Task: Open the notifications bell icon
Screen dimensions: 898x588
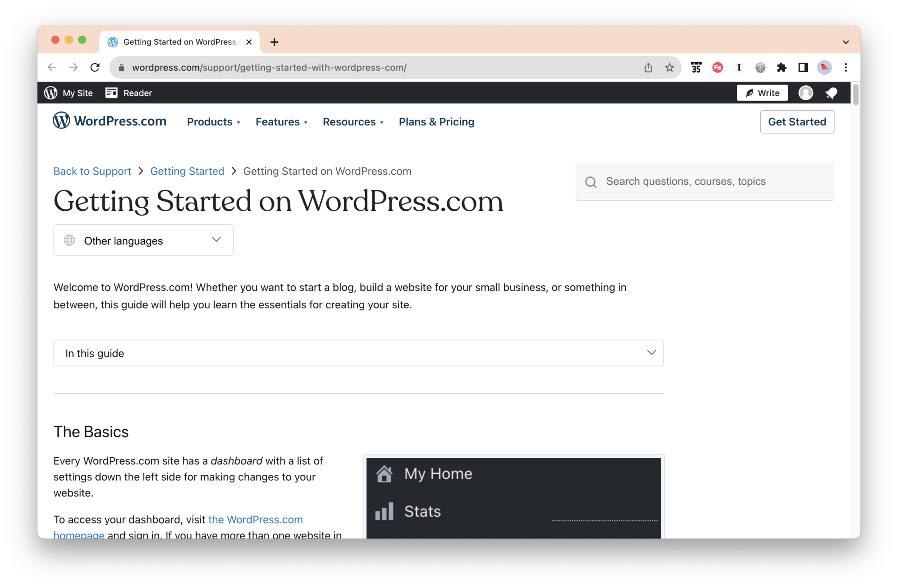Action: click(x=831, y=93)
